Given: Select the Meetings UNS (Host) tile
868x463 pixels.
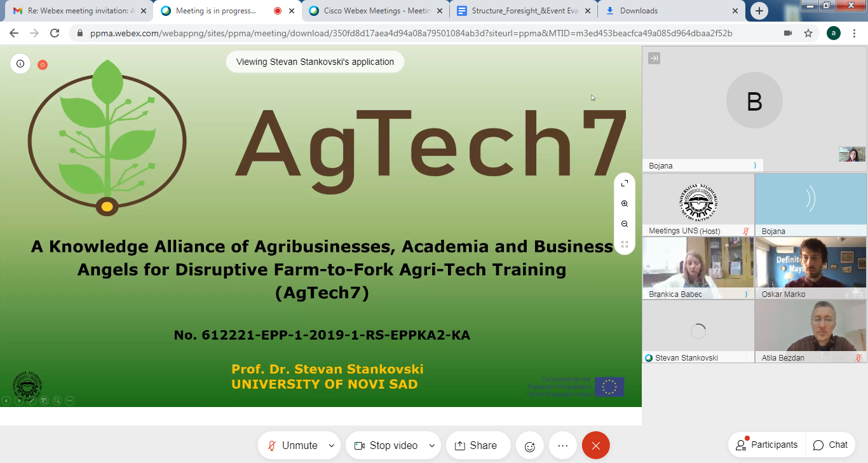Looking at the screenshot, I should 698,205.
